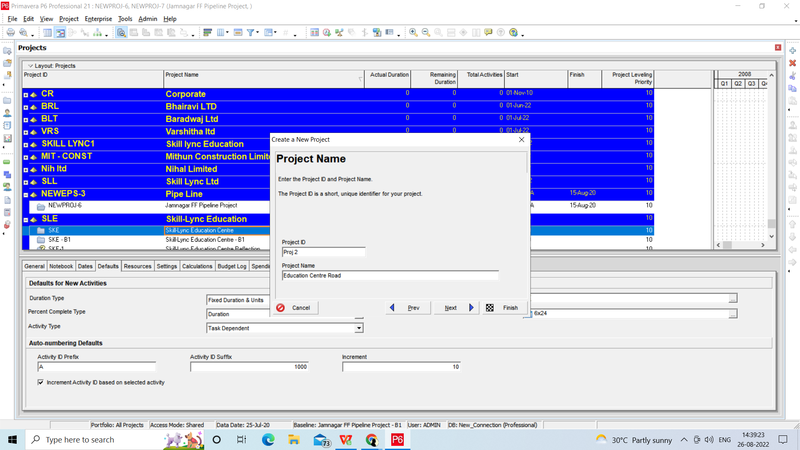The width and height of the screenshot is (800, 450).
Task: Click the Primavera P6 taskbar icon
Action: [397, 439]
